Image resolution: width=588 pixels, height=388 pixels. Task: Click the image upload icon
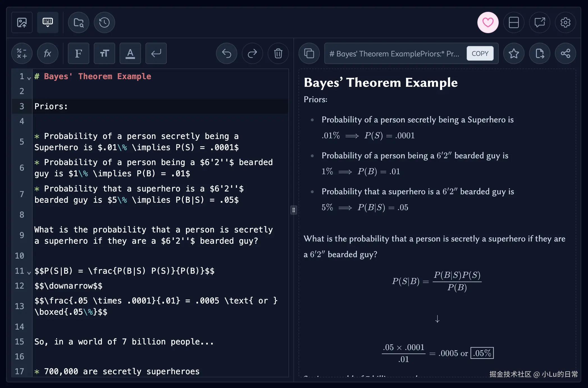(x=22, y=22)
